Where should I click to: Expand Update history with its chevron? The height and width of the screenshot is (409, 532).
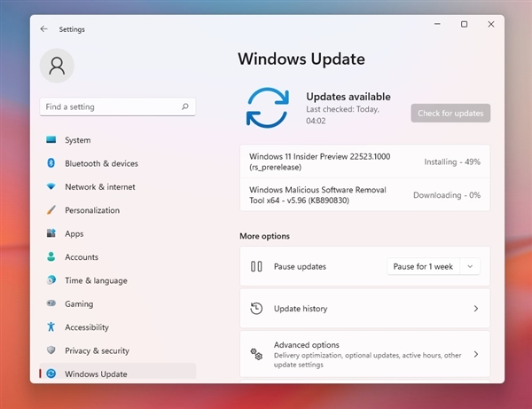click(x=475, y=309)
